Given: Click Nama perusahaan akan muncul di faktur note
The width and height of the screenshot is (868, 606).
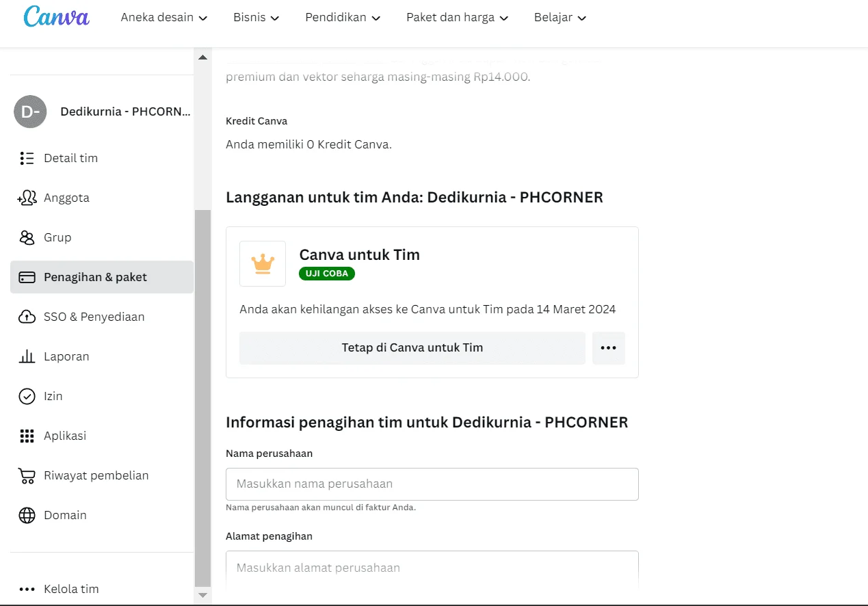Looking at the screenshot, I should point(321,508).
